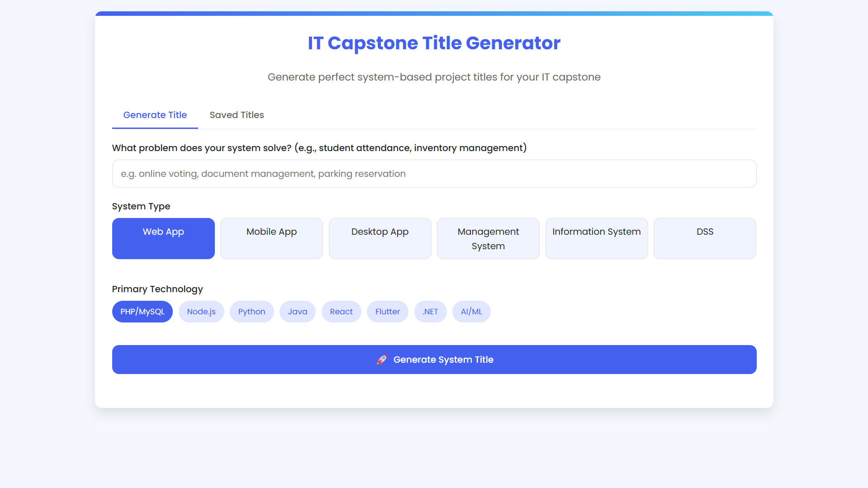Pick Desktop App system type

[x=380, y=238]
